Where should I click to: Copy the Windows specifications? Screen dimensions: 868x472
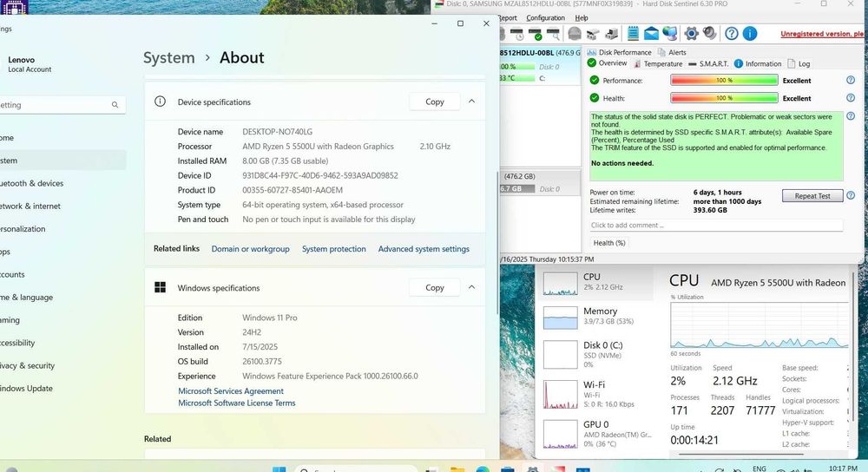pos(435,287)
